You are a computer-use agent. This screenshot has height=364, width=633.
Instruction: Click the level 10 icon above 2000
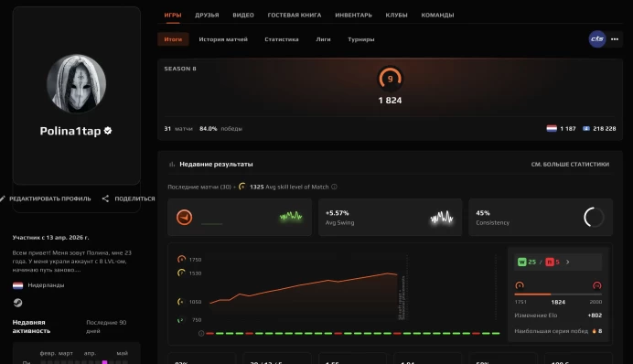pos(597,285)
